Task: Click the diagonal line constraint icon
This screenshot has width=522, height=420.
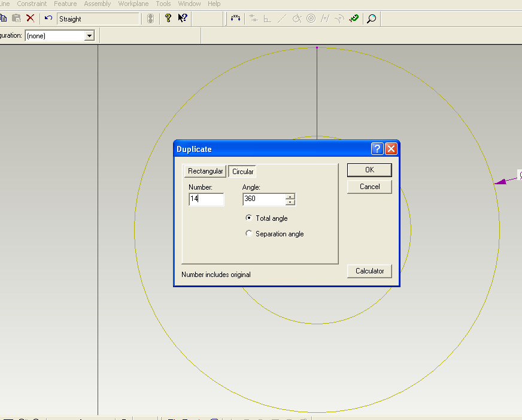Action: (282, 19)
